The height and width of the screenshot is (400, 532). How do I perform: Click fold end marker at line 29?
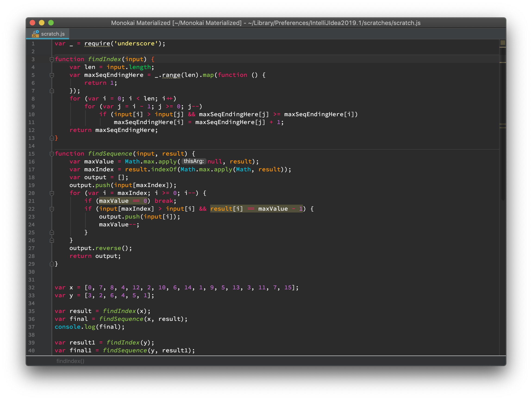click(52, 264)
